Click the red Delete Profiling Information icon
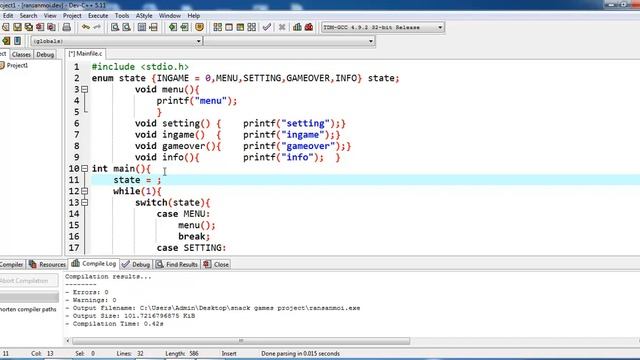 (309, 27)
